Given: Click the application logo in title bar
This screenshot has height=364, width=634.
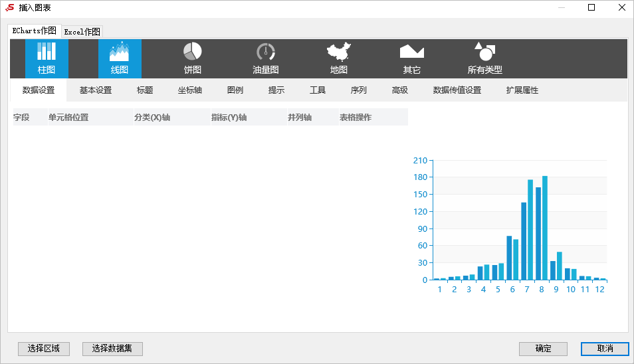Looking at the screenshot, I should coord(10,8).
